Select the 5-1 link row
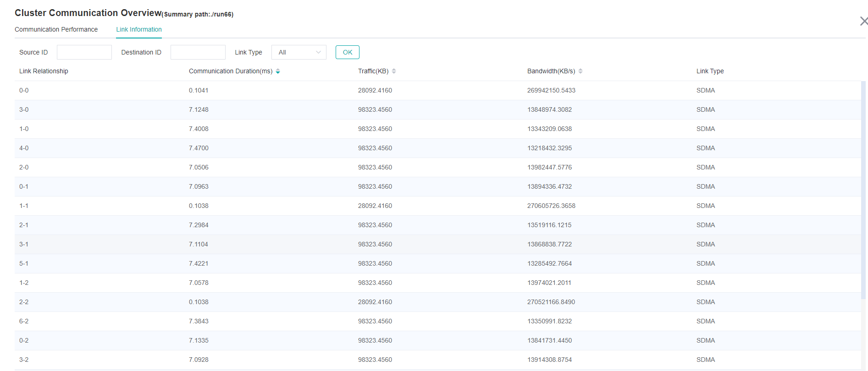Screen dimensions: 868x371 coord(24,264)
